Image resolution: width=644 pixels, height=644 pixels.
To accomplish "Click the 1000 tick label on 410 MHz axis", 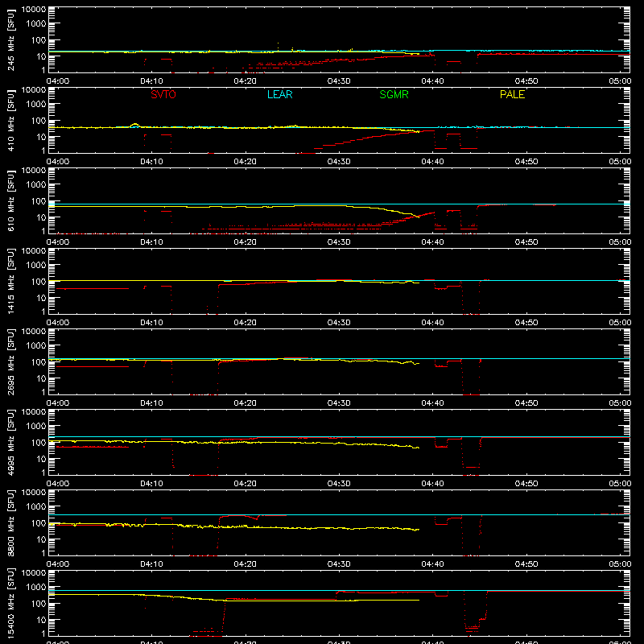I will click(x=36, y=105).
